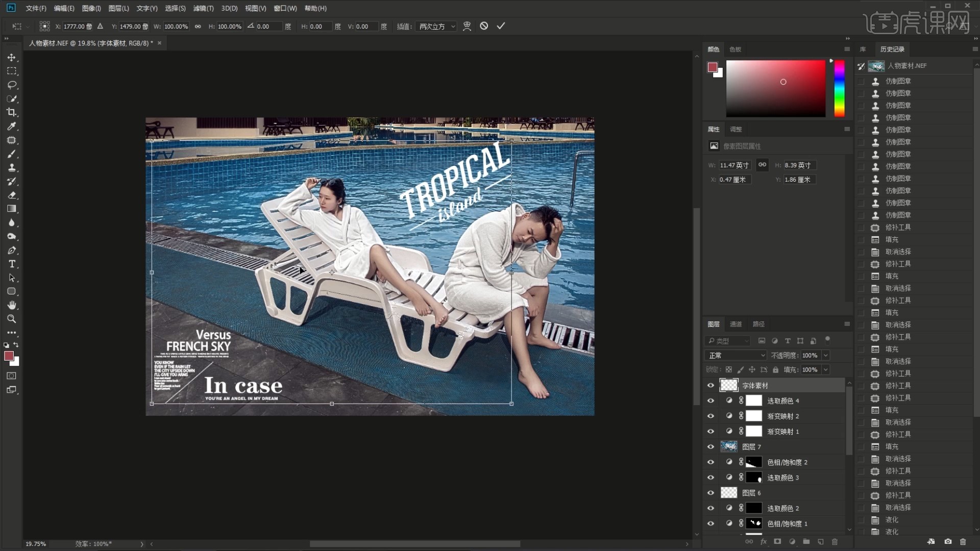980x551 pixels.
Task: Select the Lasso tool
Action: click(12, 85)
